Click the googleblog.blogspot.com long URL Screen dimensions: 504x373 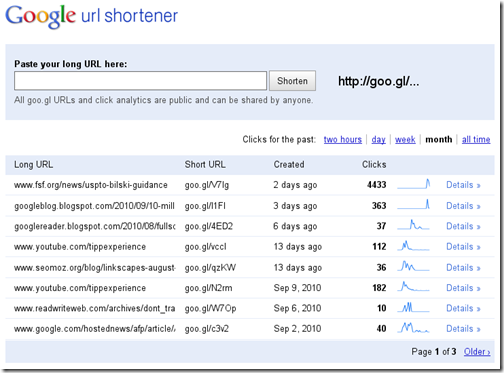pos(94,206)
